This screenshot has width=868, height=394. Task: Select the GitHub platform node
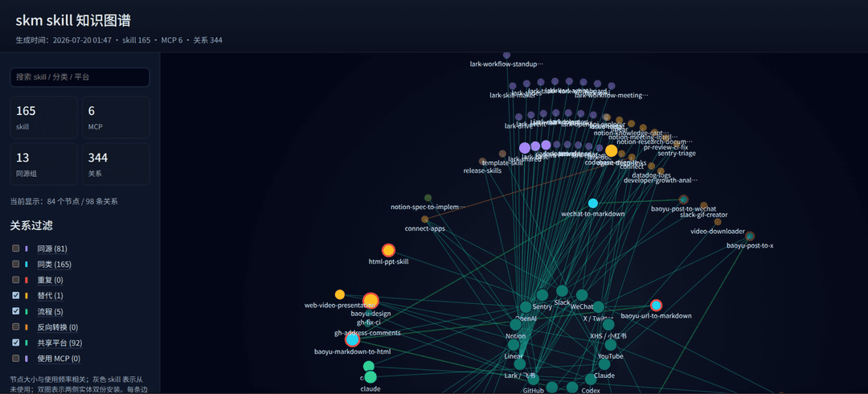pyautogui.click(x=533, y=380)
